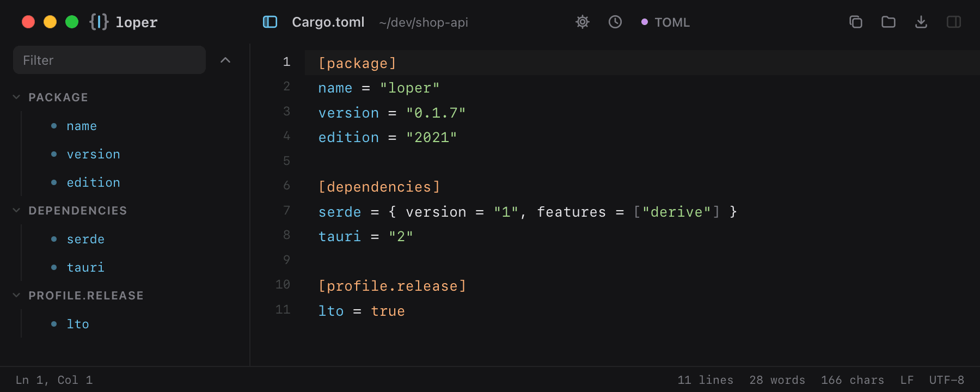Click the true value on line 11
Viewport: 980px width, 392px height.
tap(388, 311)
